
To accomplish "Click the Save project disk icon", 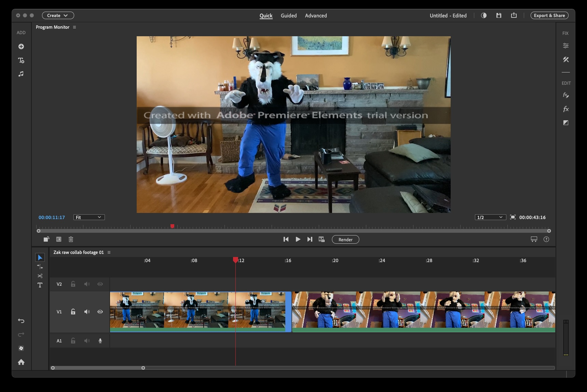I will click(499, 15).
